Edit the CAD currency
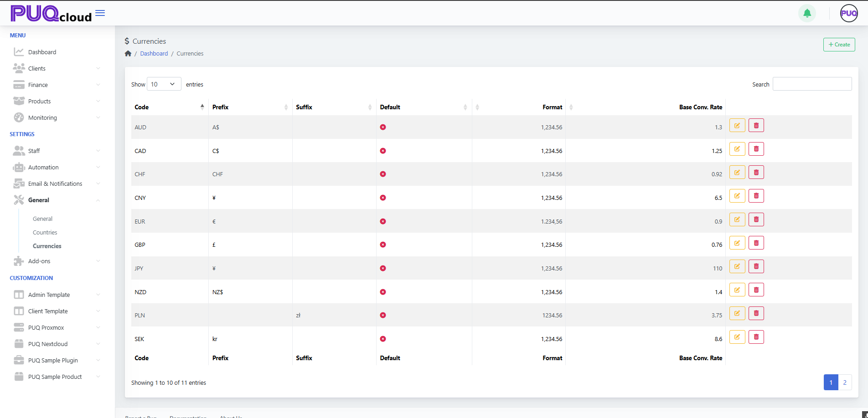 [x=737, y=149]
